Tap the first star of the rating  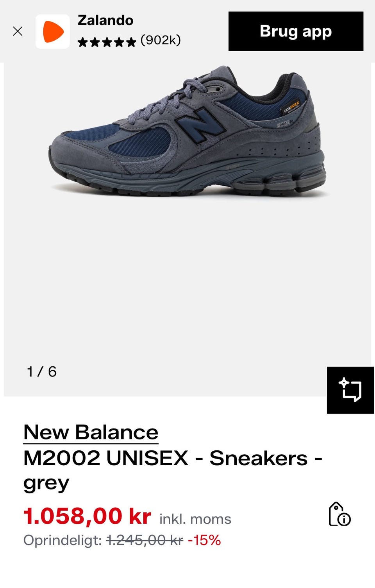point(82,42)
